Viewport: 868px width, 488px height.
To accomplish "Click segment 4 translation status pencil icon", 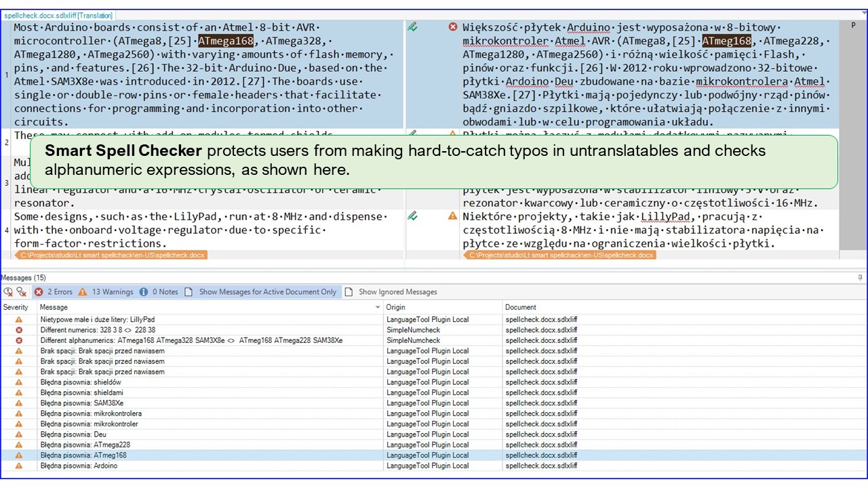I will pos(412,216).
